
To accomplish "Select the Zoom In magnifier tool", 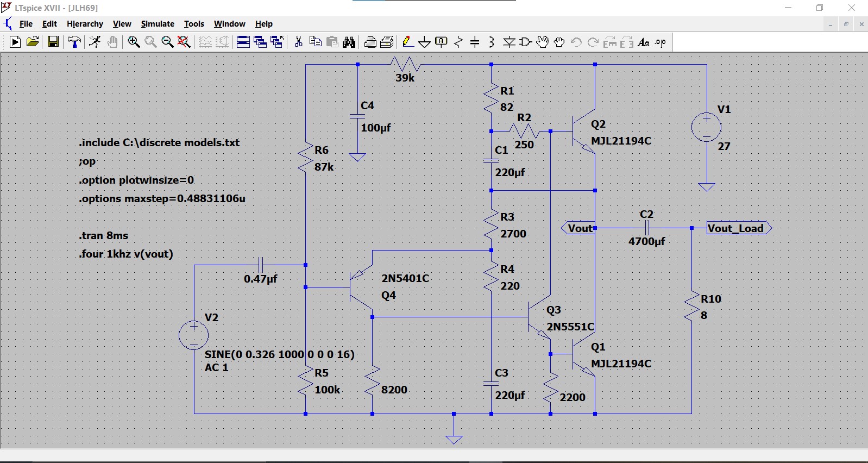I will coord(134,42).
